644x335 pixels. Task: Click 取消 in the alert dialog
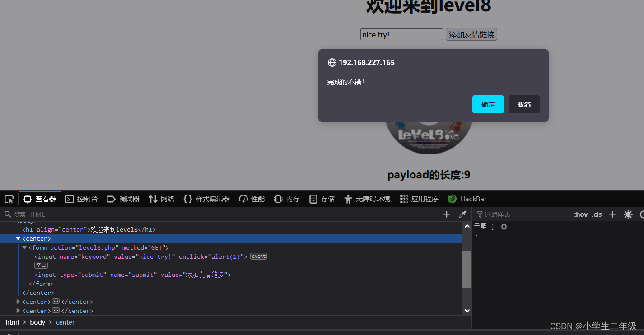coord(524,104)
